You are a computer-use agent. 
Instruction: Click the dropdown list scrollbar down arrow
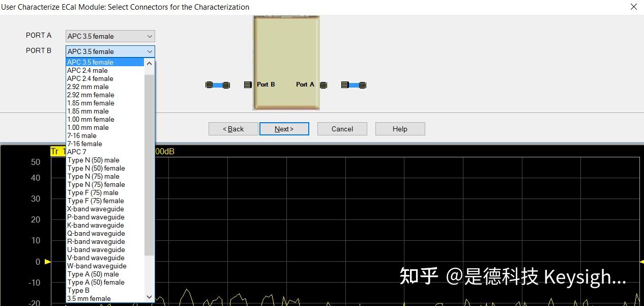pyautogui.click(x=150, y=297)
